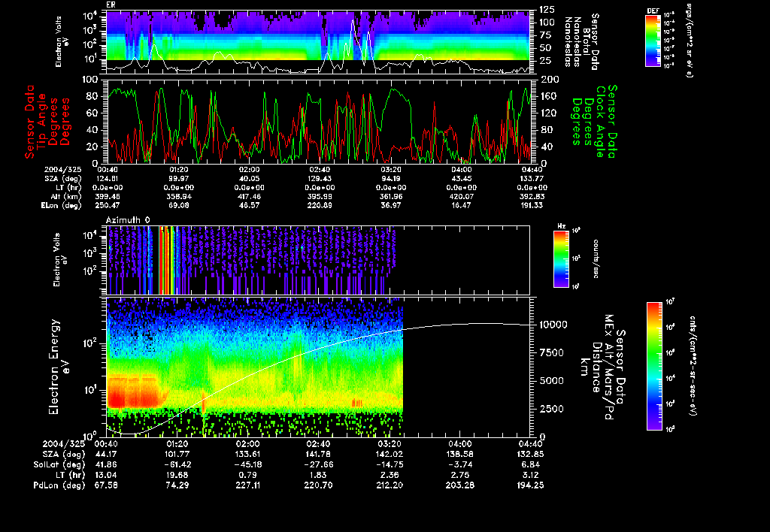Click the Hz counts color scale bar
This screenshot has width=770, height=532.
[561, 258]
